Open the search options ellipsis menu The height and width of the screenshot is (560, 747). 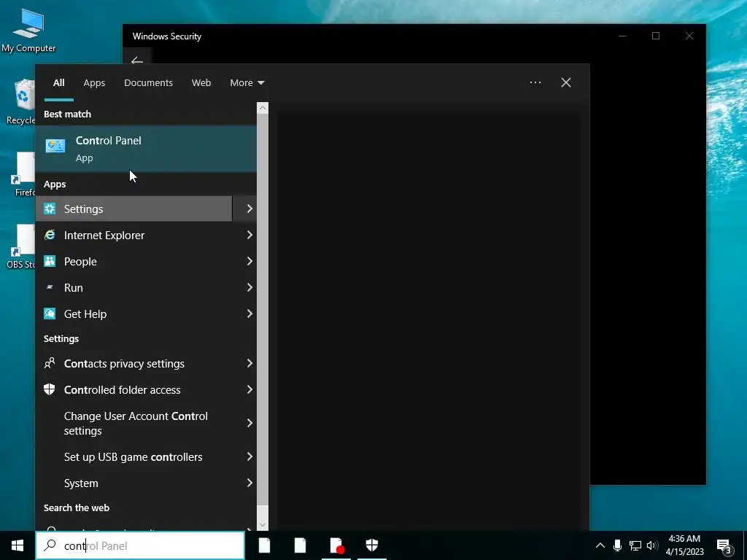[x=535, y=82]
